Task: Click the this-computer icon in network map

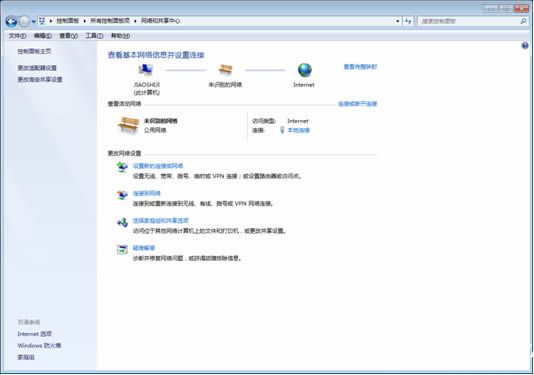Action: pyautogui.click(x=146, y=70)
